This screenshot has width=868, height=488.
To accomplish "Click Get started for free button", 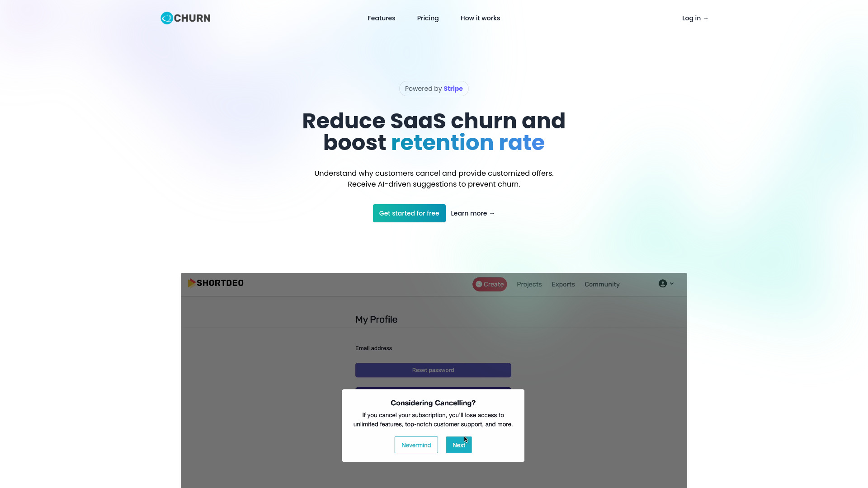I will pyautogui.click(x=409, y=213).
